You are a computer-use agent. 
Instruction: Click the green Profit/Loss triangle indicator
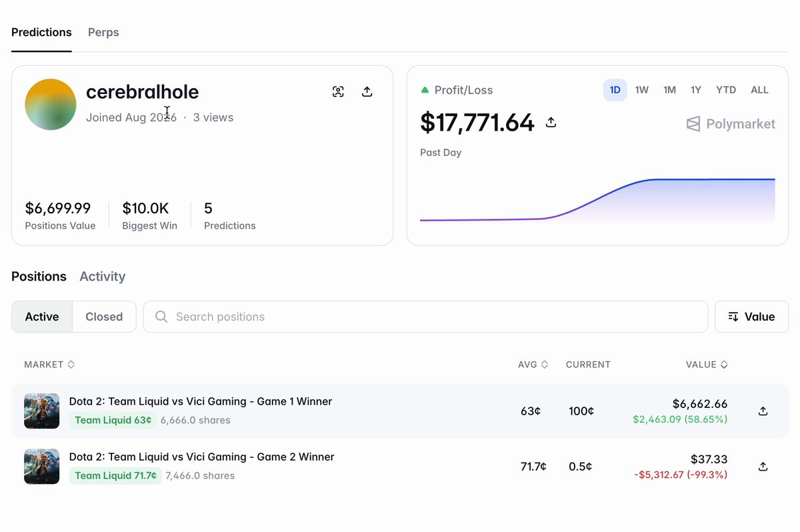[425, 90]
